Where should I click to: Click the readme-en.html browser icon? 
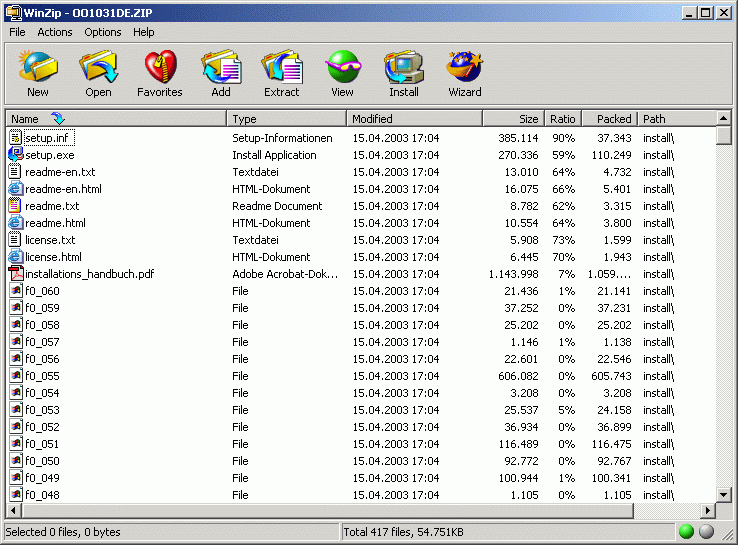pos(16,189)
